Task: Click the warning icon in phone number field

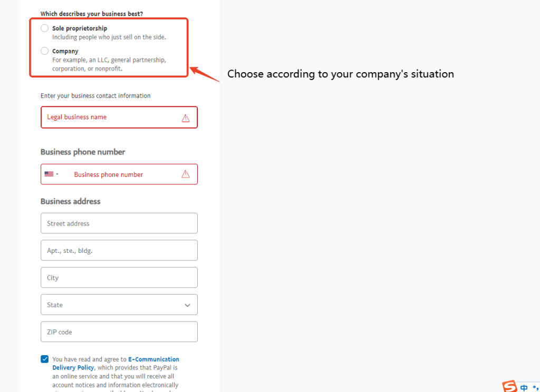Action: coord(186,174)
